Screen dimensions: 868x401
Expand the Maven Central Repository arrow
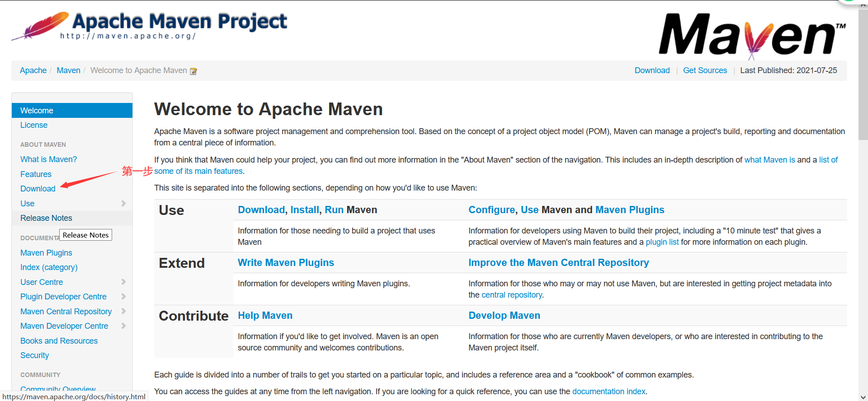tap(123, 312)
